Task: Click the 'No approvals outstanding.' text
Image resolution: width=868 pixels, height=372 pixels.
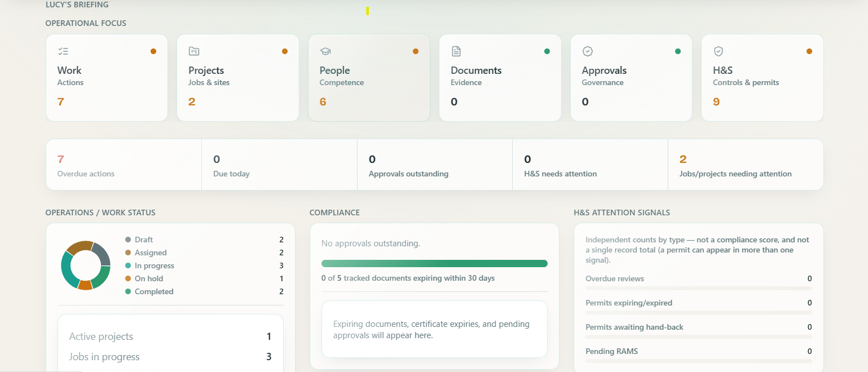Action: [x=371, y=243]
